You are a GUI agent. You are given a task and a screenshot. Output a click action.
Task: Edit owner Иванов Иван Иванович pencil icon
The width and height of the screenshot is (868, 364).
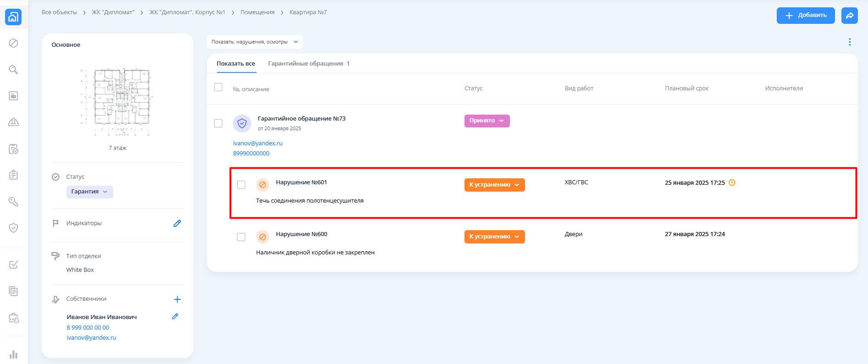175,317
